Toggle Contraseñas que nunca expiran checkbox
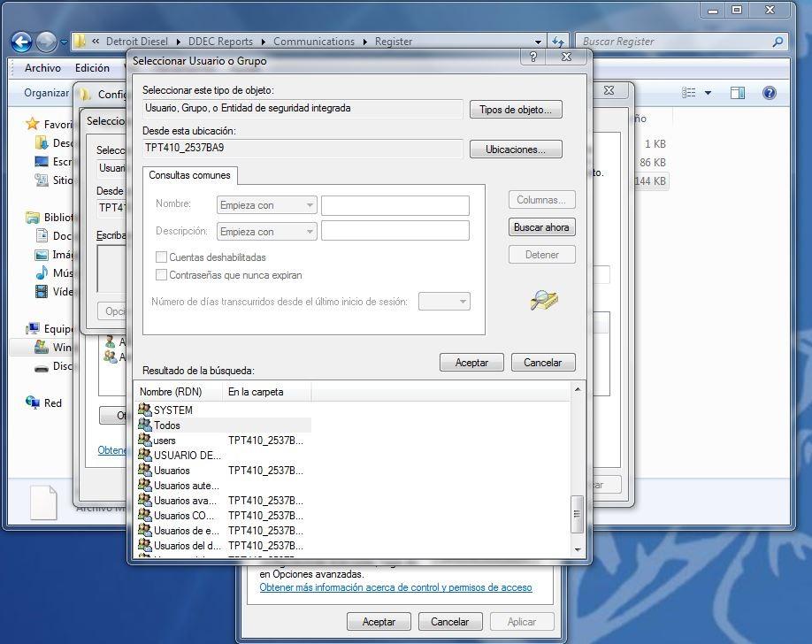Viewport: 812px width, 644px height. 161,275
